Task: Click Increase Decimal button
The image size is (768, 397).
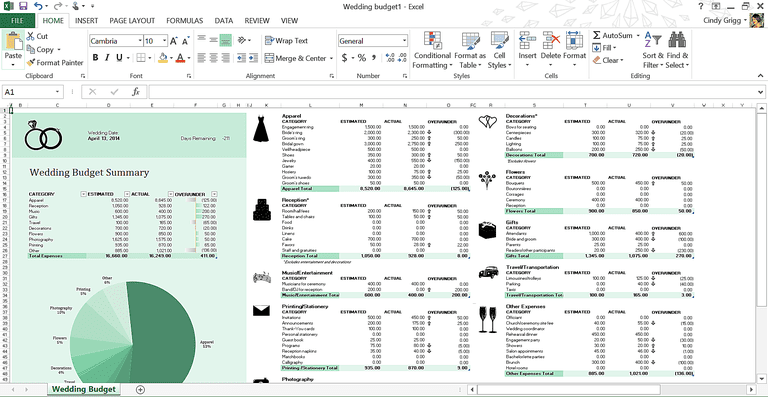Action: 390,58
